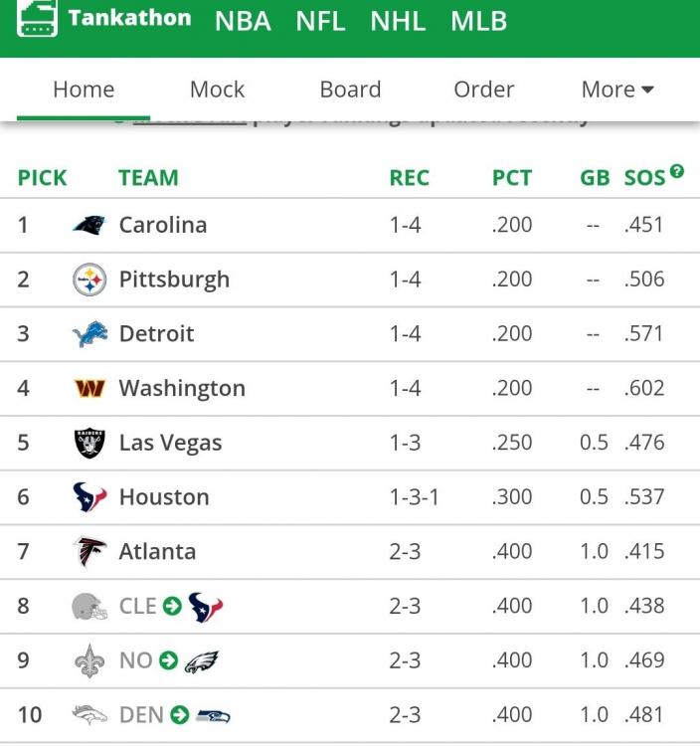Select the Home tab
700x746 pixels.
[84, 90]
